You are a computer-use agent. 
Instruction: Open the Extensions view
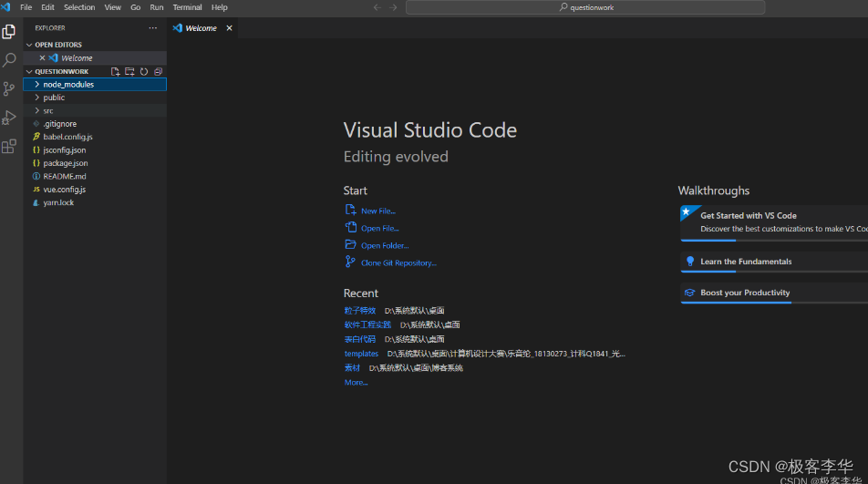pos(9,147)
